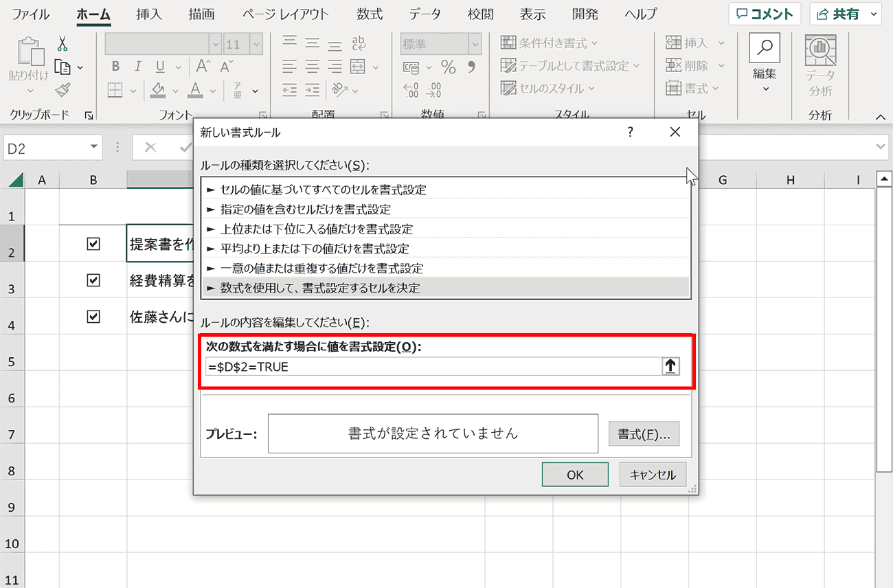893x588 pixels.
Task: Switch to the データ tab
Action: click(x=425, y=14)
